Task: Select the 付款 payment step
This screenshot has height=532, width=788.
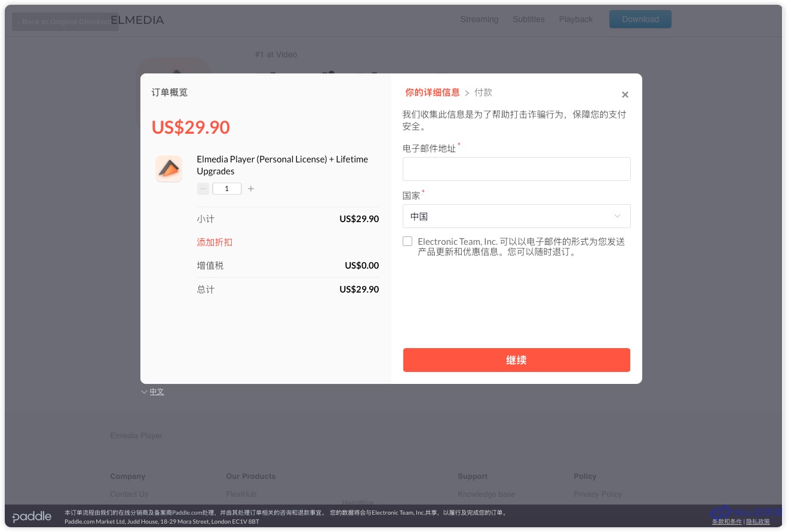Action: click(x=483, y=93)
